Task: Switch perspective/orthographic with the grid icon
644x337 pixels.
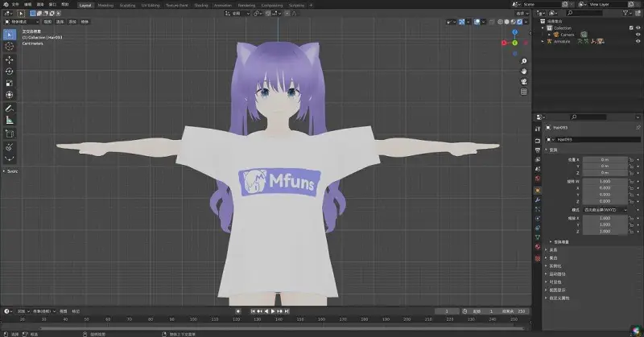Action: click(x=524, y=92)
